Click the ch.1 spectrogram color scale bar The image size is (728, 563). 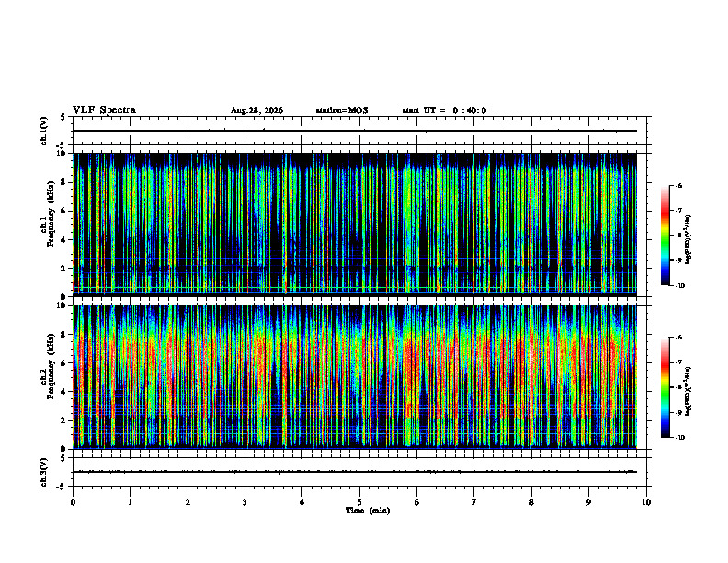pos(665,236)
